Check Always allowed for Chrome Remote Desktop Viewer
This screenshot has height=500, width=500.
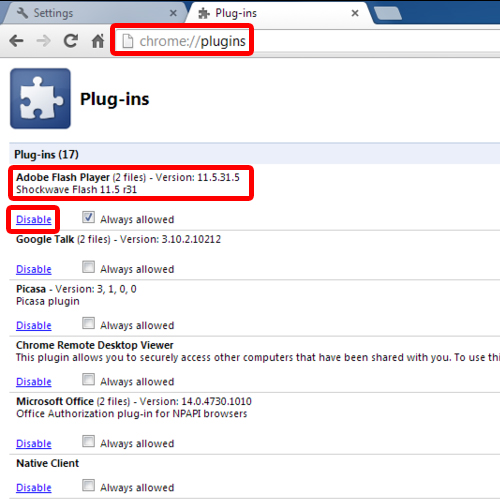[88, 380]
